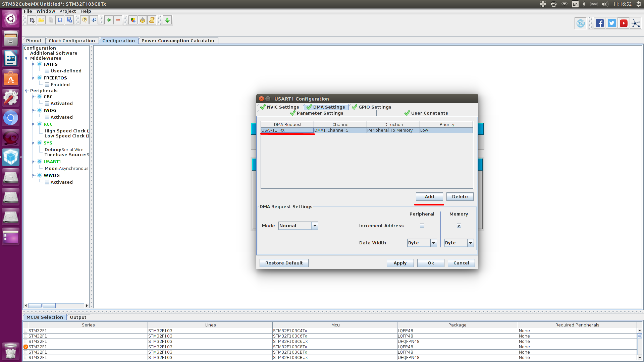
Task: Click the 10 years anniversary badge icon
Action: click(x=581, y=23)
